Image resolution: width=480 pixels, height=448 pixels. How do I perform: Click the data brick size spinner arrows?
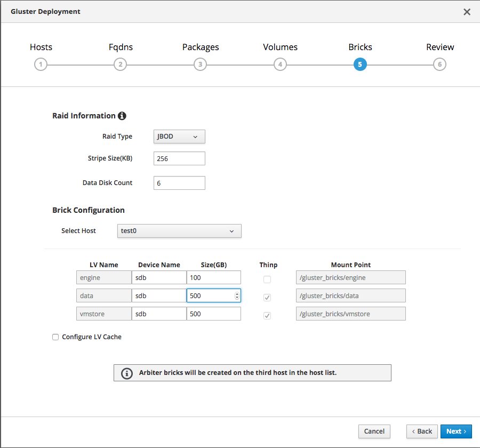[237, 295]
